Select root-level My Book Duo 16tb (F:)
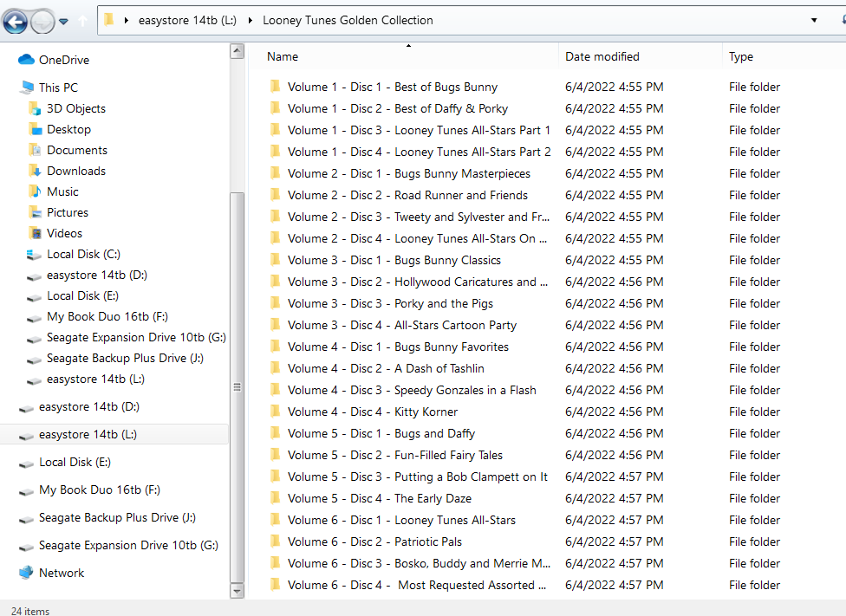Image resolution: width=846 pixels, height=616 pixels. [100, 490]
